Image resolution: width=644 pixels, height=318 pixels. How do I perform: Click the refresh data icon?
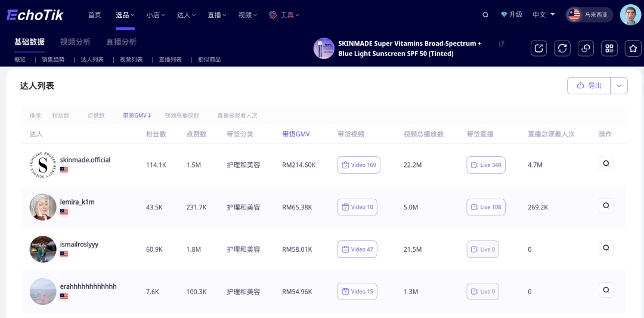click(562, 48)
